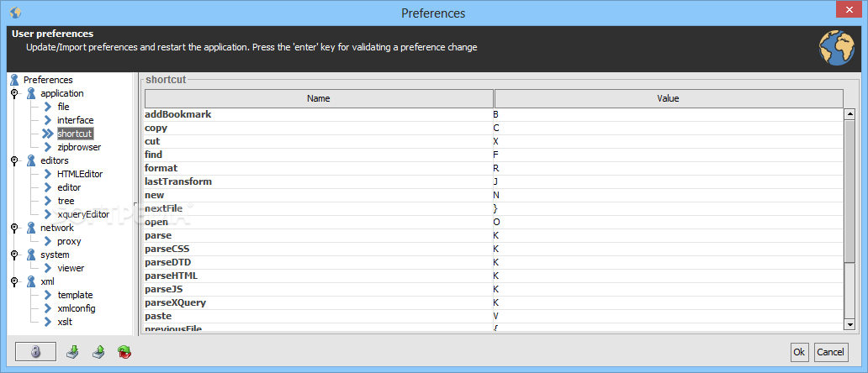Image resolution: width=868 pixels, height=373 pixels.
Task: Select the copy name cell
Action: (318, 129)
